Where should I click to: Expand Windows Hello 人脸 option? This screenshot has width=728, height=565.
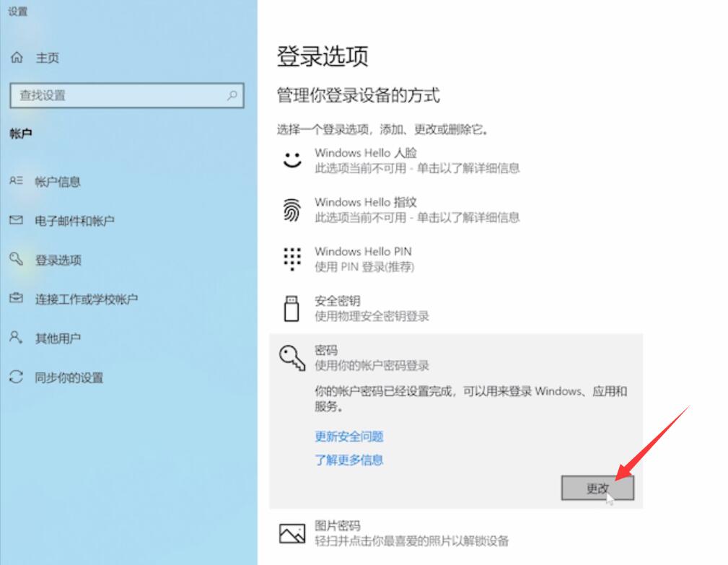point(456,160)
